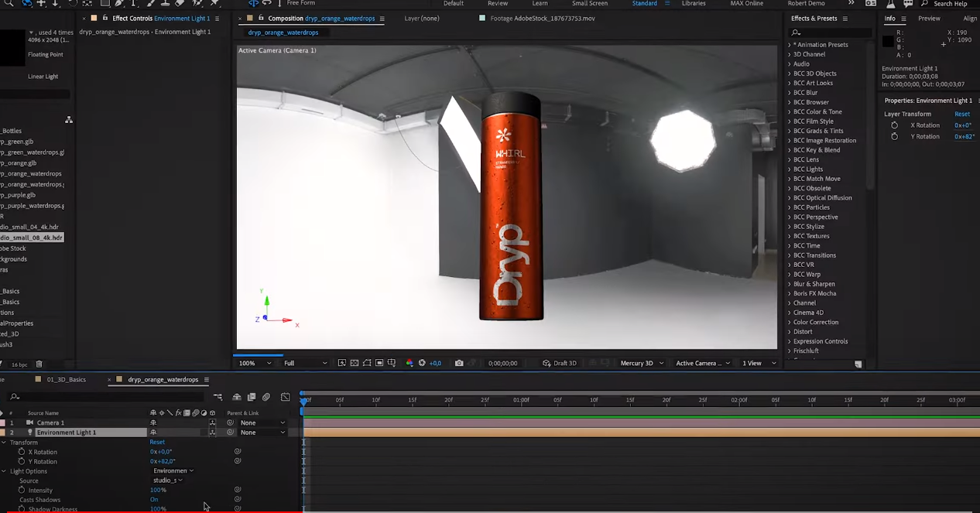Screen dimensions: 980x513
Task: Toggle X Rotation stopwatch in Properties panel
Action: [x=894, y=125]
